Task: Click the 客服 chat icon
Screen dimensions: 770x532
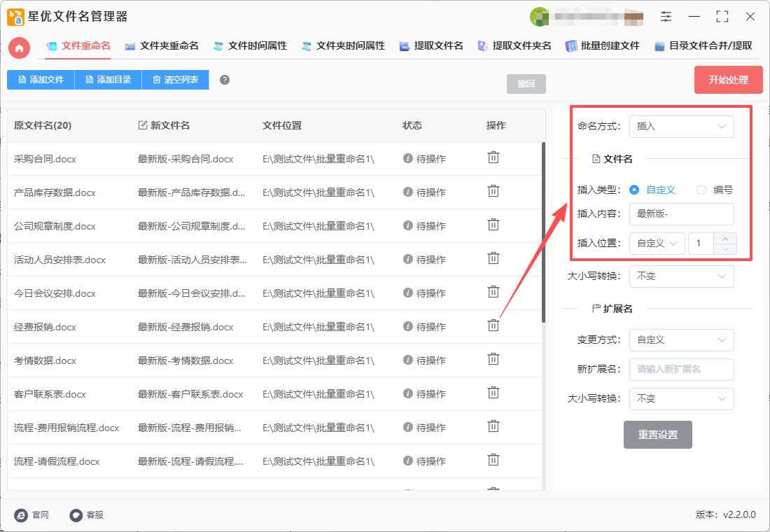Action: coord(76,514)
